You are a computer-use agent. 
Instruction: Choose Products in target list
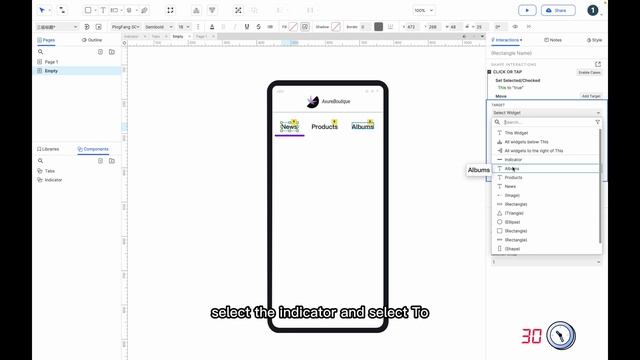(546, 178)
